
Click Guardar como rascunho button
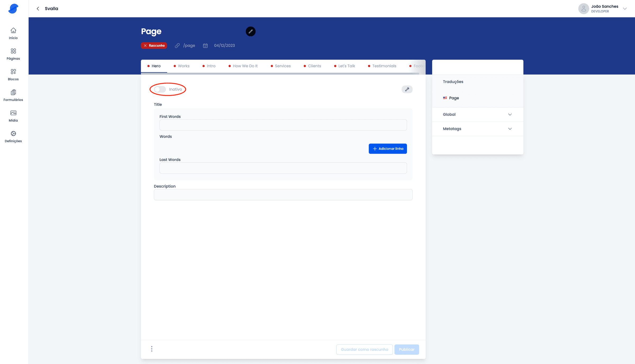click(364, 349)
